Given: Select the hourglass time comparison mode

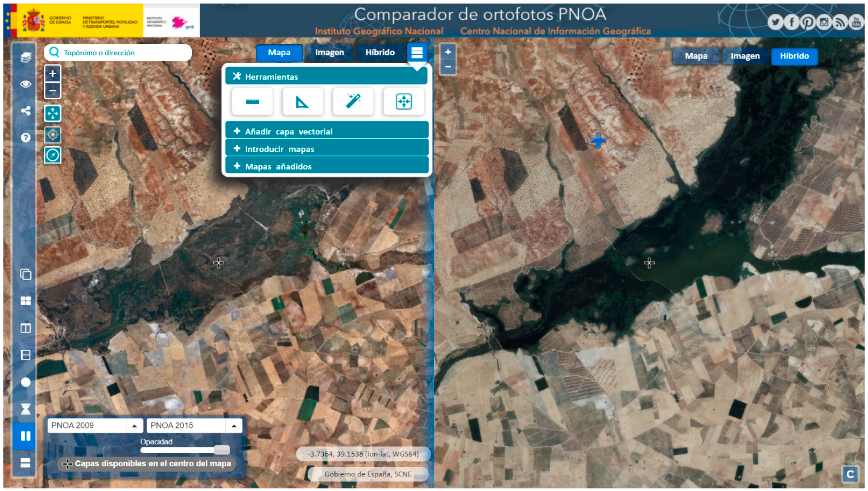Looking at the screenshot, I should (26, 409).
